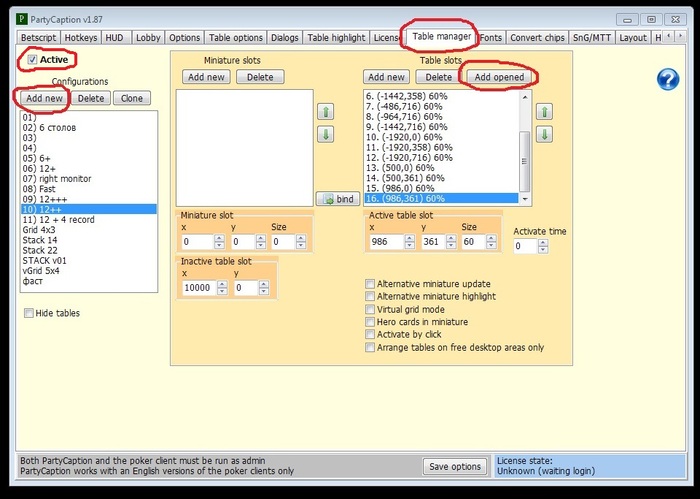700x499 pixels.
Task: Click the blue help question mark icon
Action: click(x=668, y=79)
